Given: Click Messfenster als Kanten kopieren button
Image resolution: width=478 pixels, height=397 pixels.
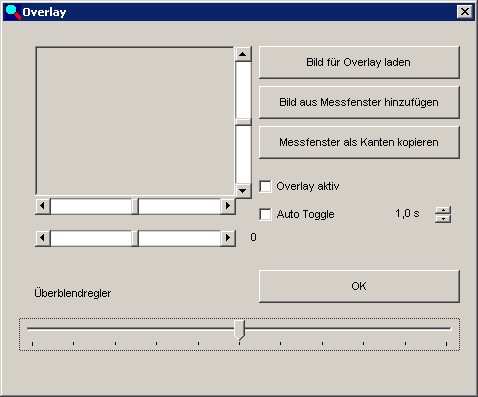Looking at the screenshot, I should point(359,142).
